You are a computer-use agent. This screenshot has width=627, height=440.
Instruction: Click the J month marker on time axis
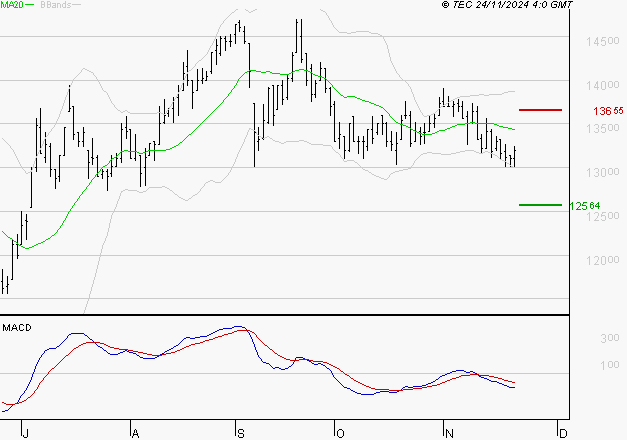[25, 433]
